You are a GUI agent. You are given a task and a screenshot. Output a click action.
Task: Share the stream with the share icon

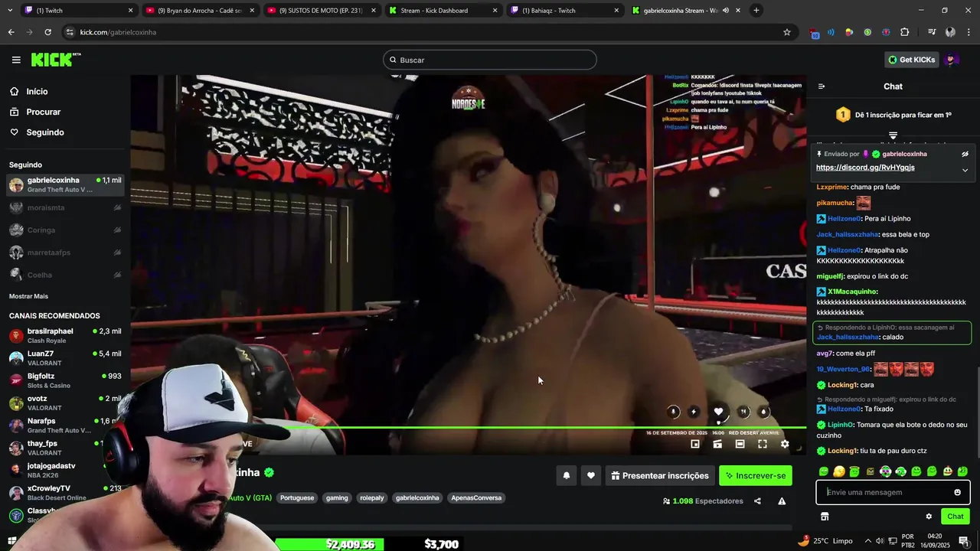(757, 501)
